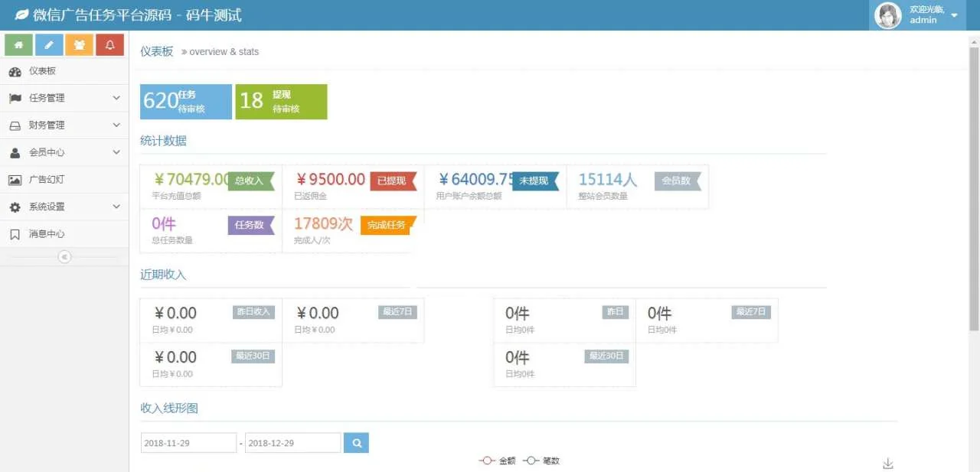Viewport: 980px width, 472px height.
Task: Expand the 财务管理 sidebar menu
Action: point(64,125)
